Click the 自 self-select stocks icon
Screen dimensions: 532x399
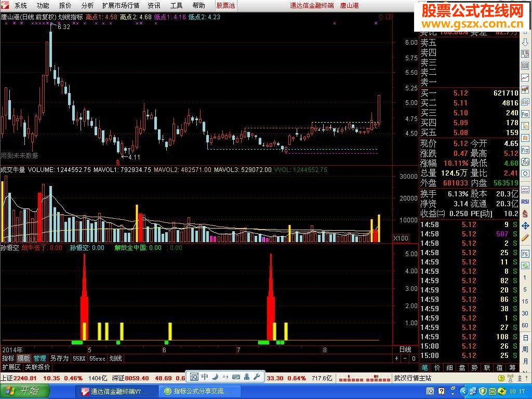coord(525,138)
